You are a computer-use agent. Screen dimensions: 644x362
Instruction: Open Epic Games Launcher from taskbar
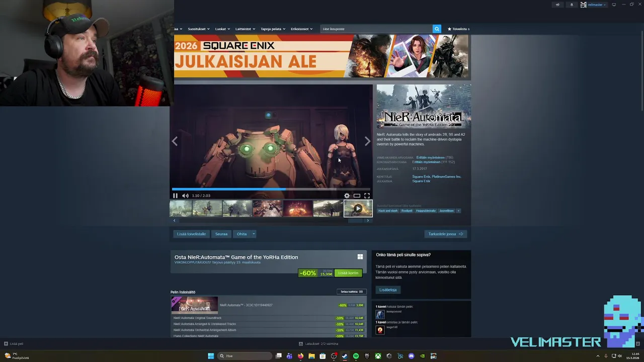tap(367, 356)
